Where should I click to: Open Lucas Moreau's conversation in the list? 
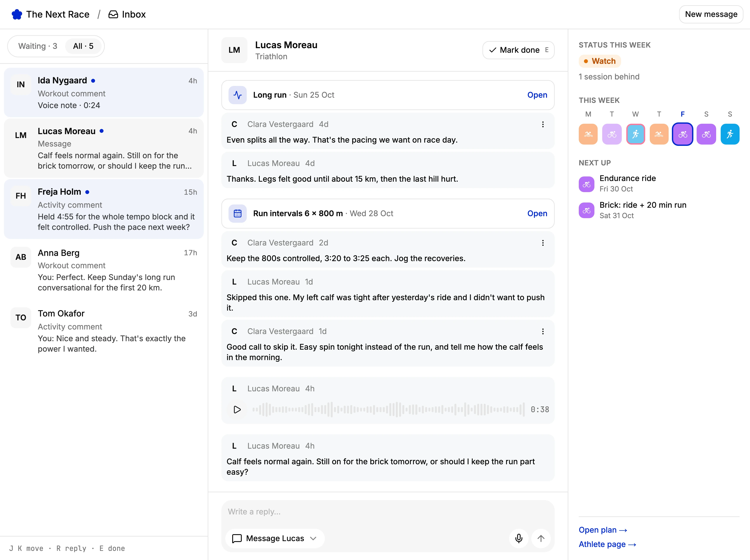tap(104, 148)
